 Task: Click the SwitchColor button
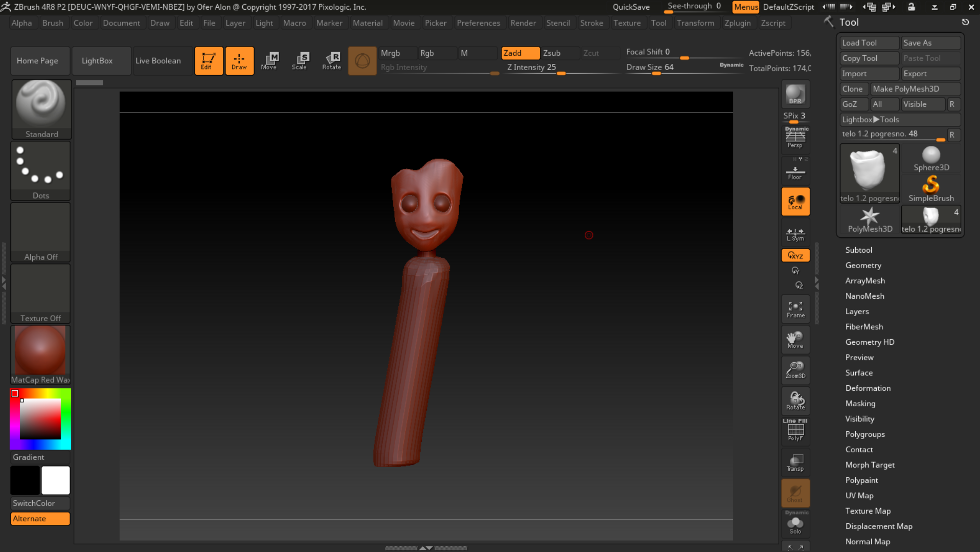[x=40, y=503]
